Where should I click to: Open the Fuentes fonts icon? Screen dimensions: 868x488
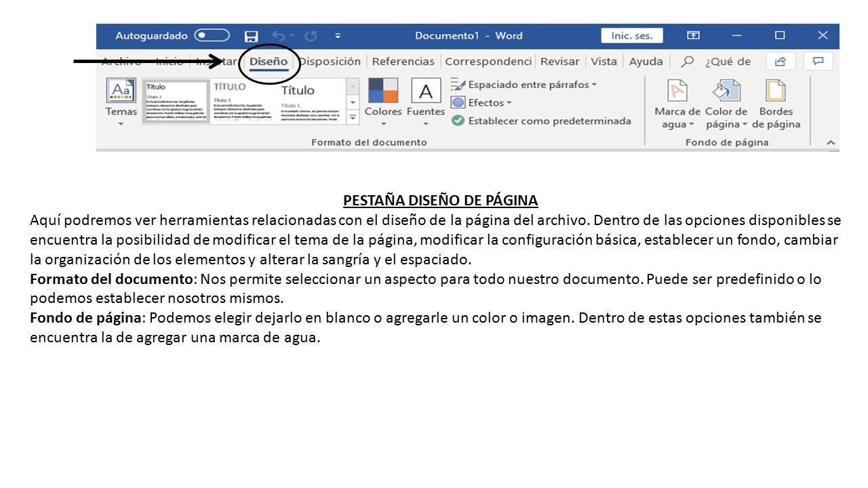coord(426,91)
